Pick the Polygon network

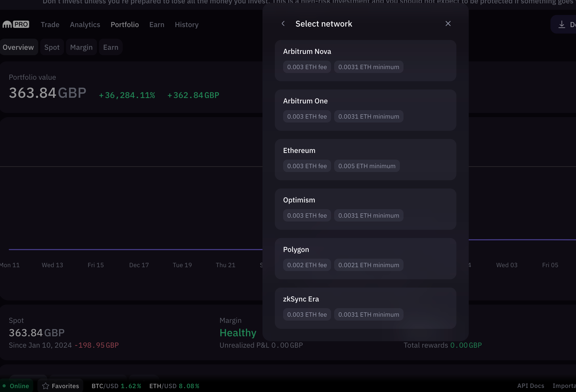[365, 259]
